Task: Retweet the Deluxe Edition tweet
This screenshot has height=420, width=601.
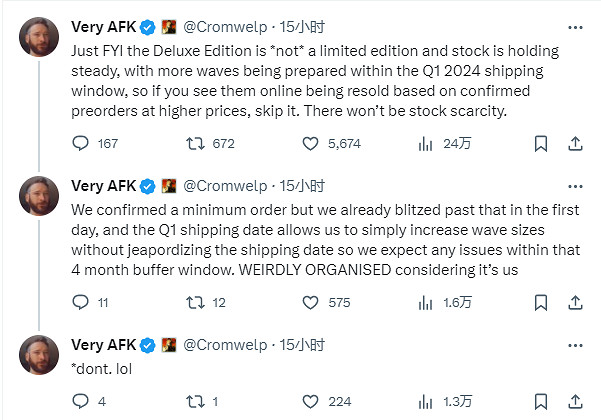Action: tap(196, 144)
